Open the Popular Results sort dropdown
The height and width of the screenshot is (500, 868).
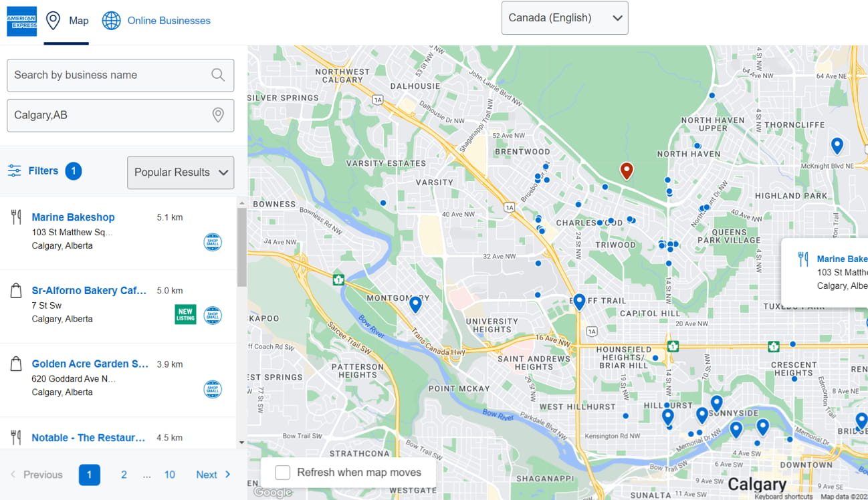pyautogui.click(x=181, y=172)
